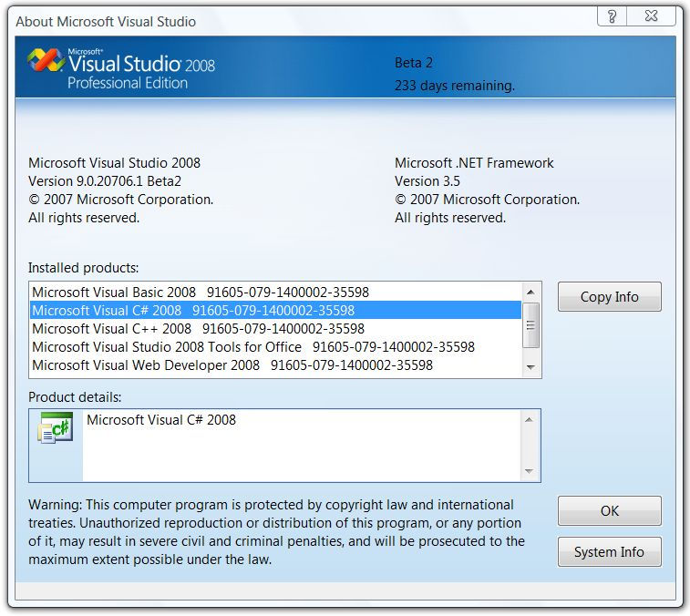
Task: Click the 'Beta 2' label in banner
Action: click(x=414, y=63)
